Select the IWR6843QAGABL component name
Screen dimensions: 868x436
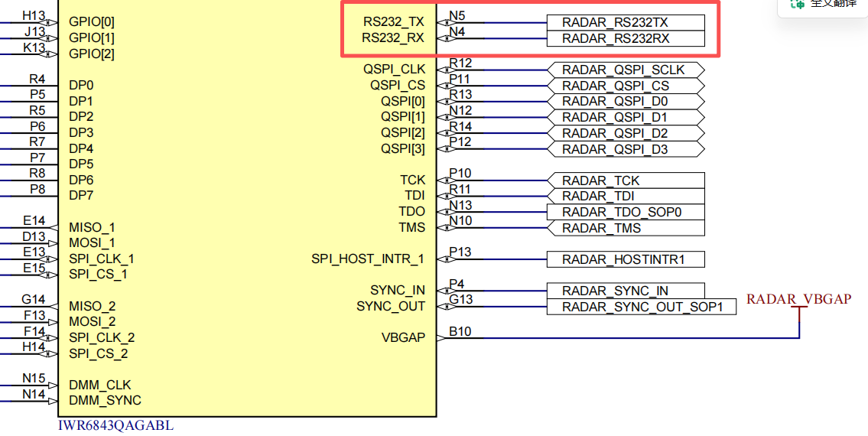115,425
